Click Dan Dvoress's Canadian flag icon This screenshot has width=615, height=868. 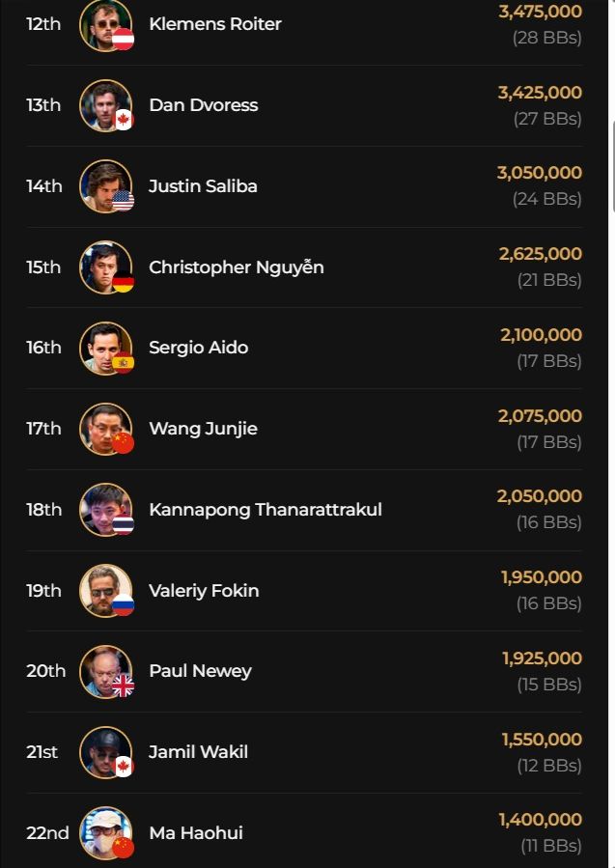click(123, 120)
